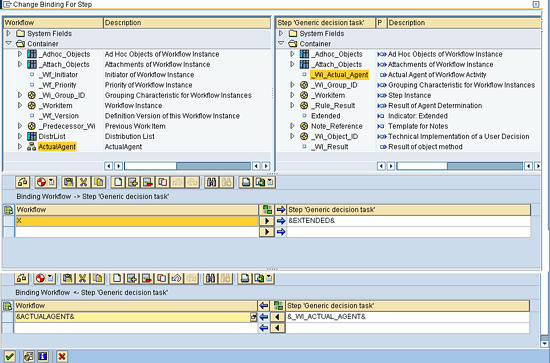Click Duplicate Row icon in Workflow -> Step toolbar

coord(163,182)
